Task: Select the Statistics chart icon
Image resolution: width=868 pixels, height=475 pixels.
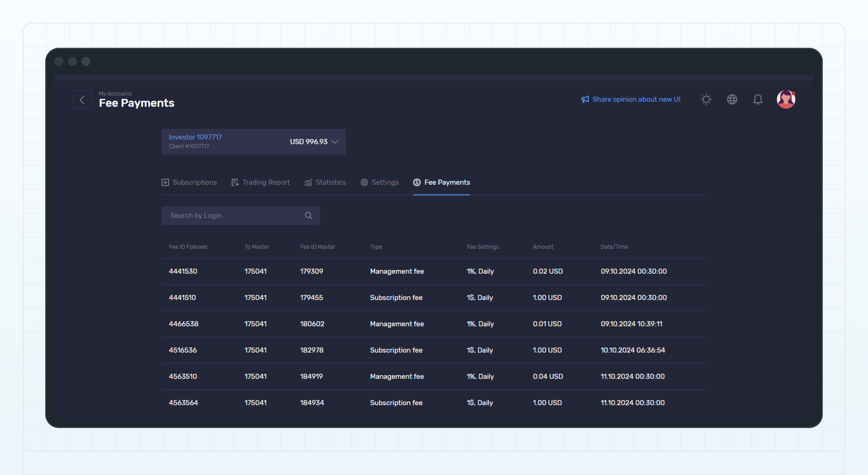Action: [308, 182]
